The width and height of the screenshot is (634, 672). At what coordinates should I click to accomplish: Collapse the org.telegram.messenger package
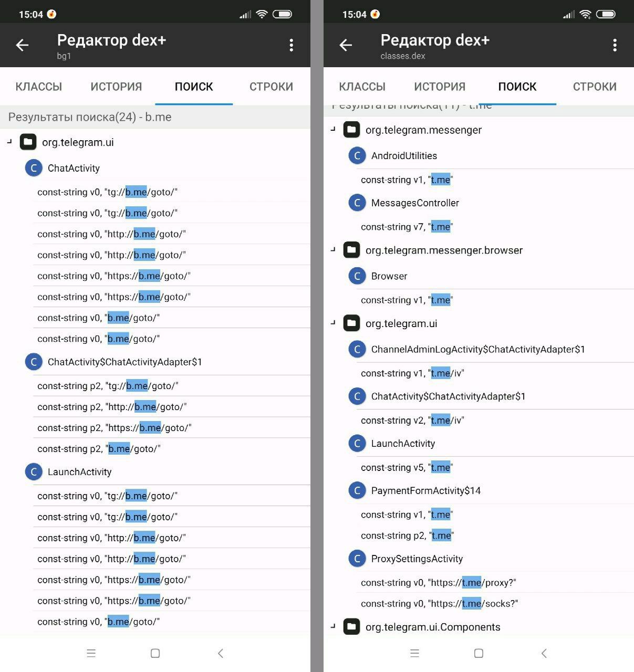pos(333,129)
